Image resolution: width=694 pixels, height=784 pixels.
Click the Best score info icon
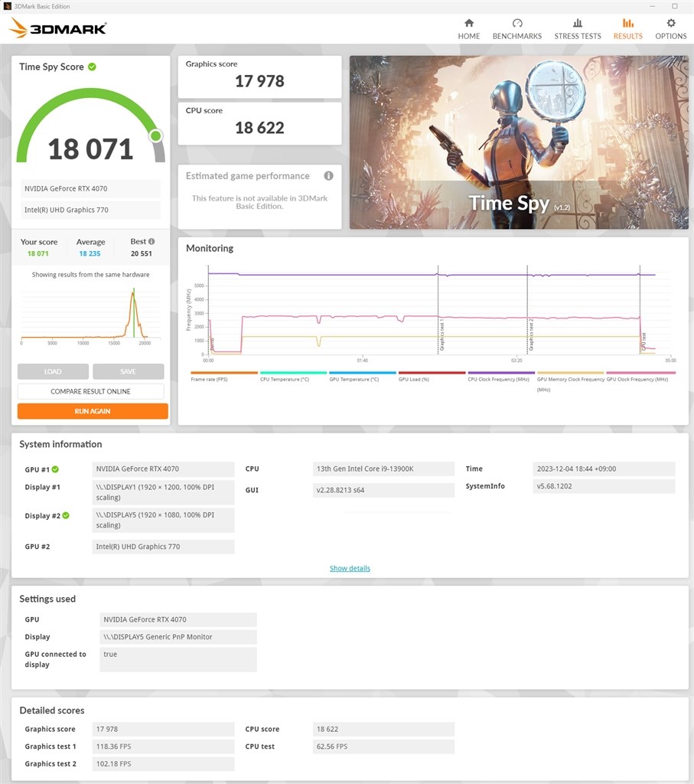152,241
